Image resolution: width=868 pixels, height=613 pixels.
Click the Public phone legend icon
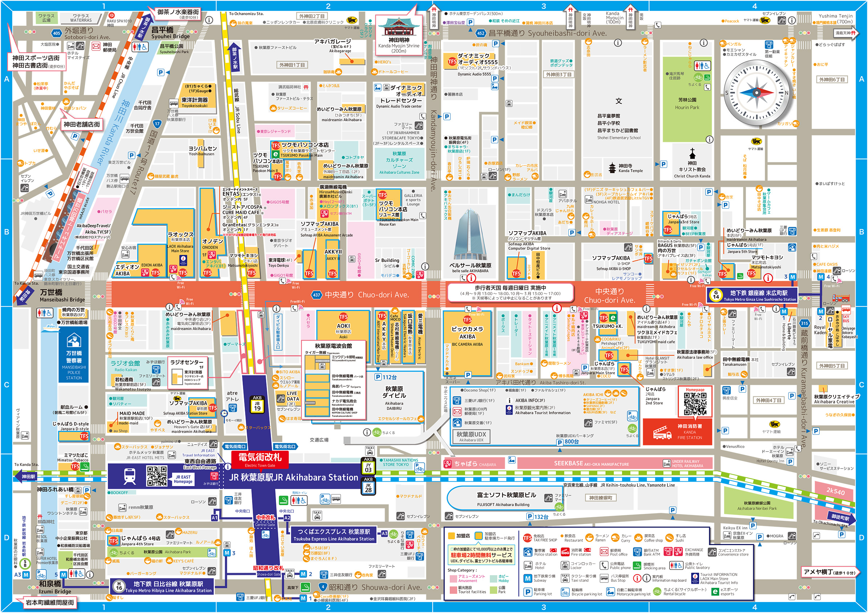coord(604,565)
